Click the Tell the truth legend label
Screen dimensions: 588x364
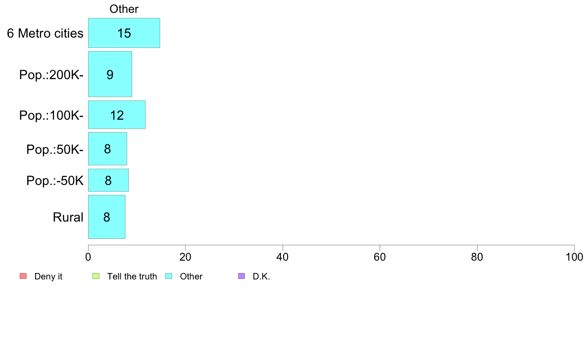pos(132,276)
